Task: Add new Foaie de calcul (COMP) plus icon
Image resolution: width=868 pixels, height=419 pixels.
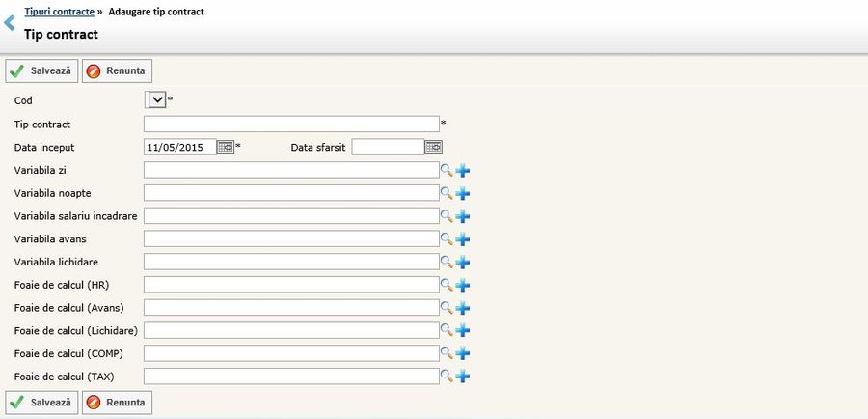Action: (463, 353)
